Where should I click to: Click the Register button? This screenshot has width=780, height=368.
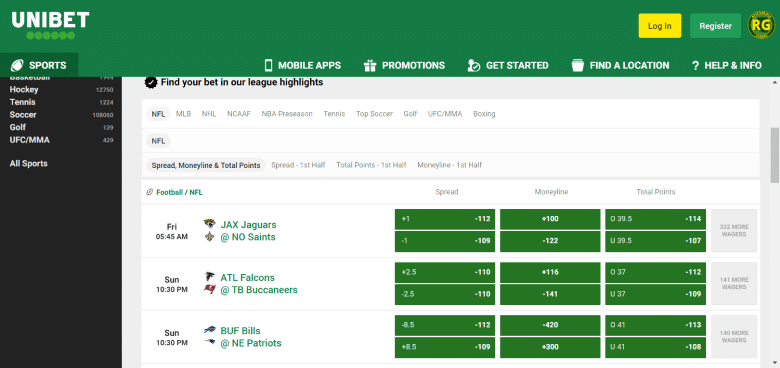tap(715, 26)
